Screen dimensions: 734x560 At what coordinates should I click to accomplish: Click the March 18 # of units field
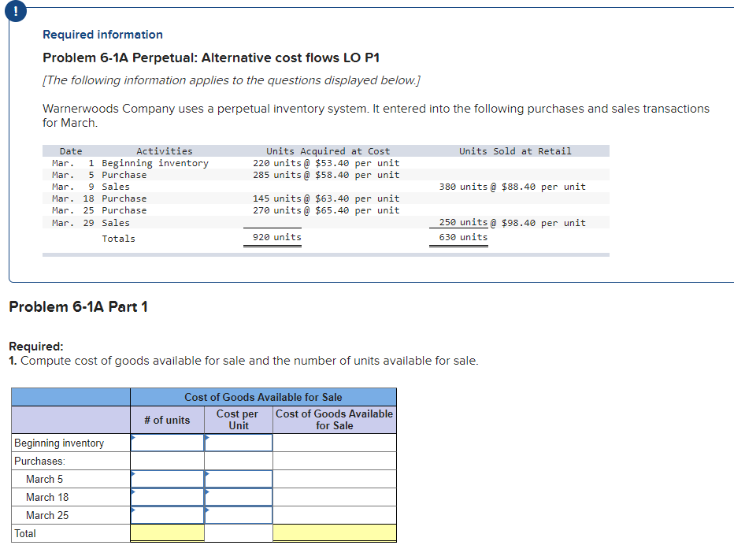click(167, 496)
